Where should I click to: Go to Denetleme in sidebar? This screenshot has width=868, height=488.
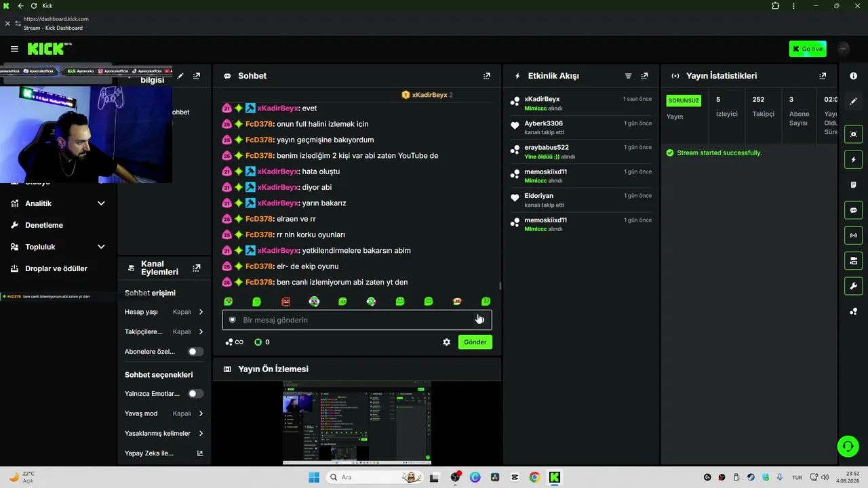coord(44,225)
